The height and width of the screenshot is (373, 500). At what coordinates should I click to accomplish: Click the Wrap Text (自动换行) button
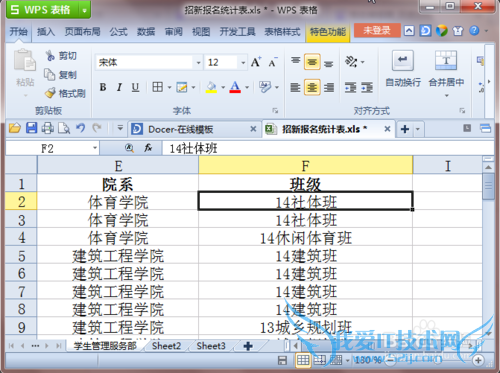(403, 70)
